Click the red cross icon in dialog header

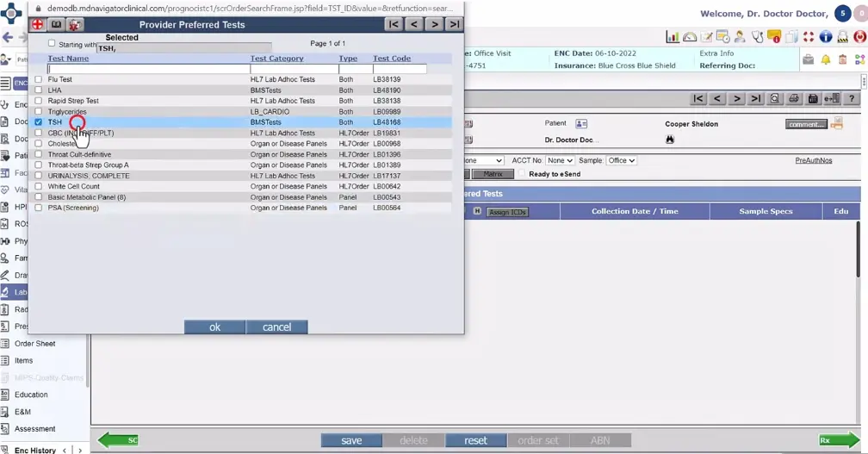(38, 24)
